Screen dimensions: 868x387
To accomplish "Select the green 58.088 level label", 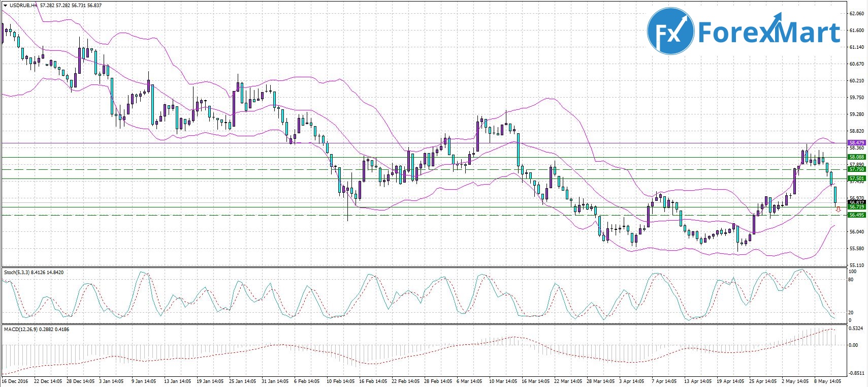I will pos(857,157).
